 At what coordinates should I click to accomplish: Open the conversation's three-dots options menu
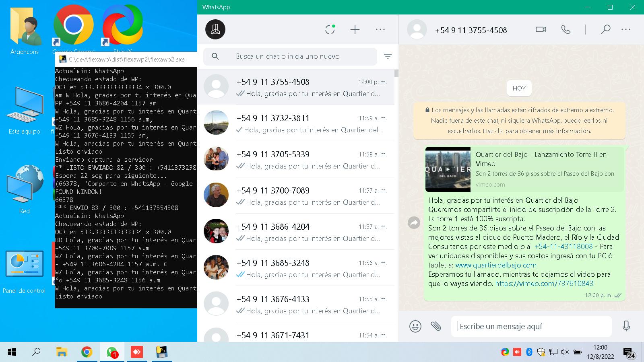626,29
